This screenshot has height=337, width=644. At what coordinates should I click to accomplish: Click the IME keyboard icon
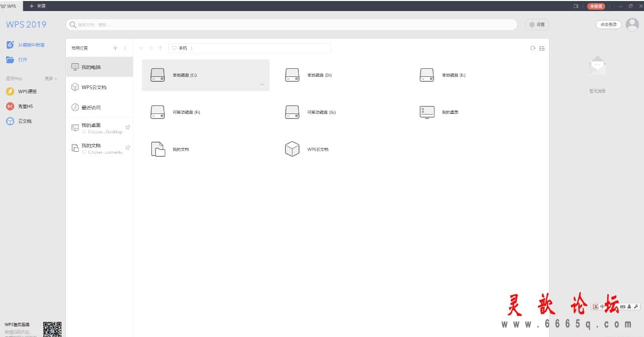tap(623, 306)
